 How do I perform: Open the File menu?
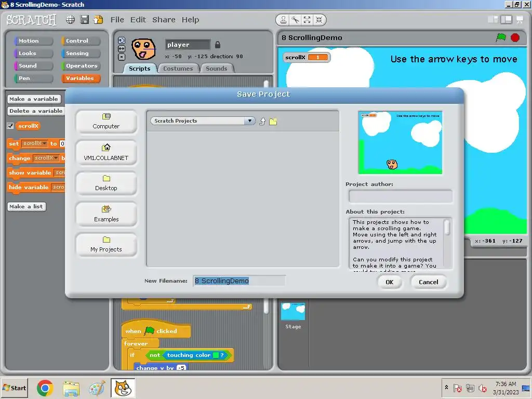[117, 20]
